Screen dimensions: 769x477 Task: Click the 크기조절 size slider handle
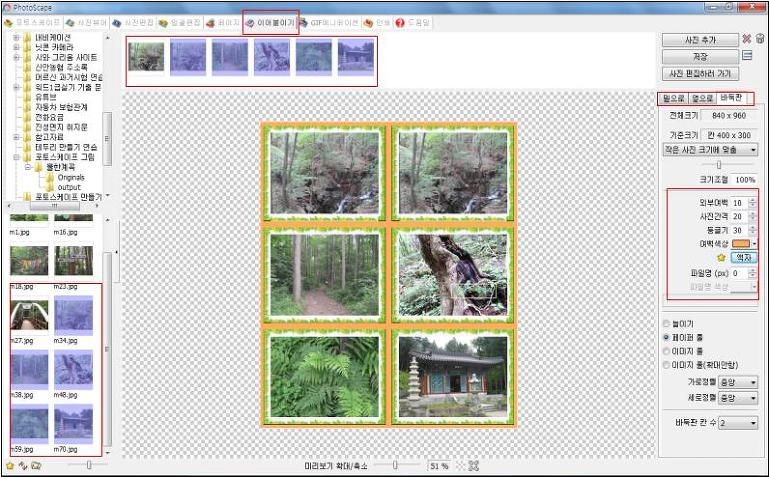[719, 165]
